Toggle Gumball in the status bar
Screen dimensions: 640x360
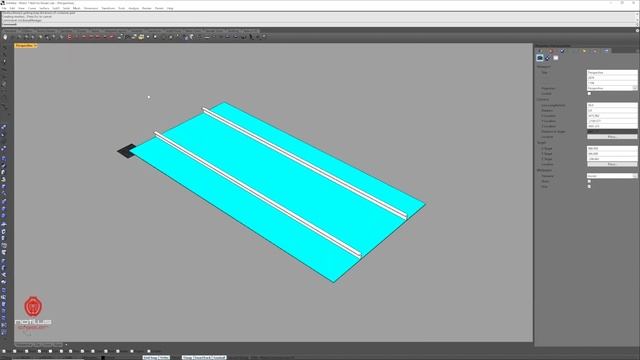click(x=219, y=358)
